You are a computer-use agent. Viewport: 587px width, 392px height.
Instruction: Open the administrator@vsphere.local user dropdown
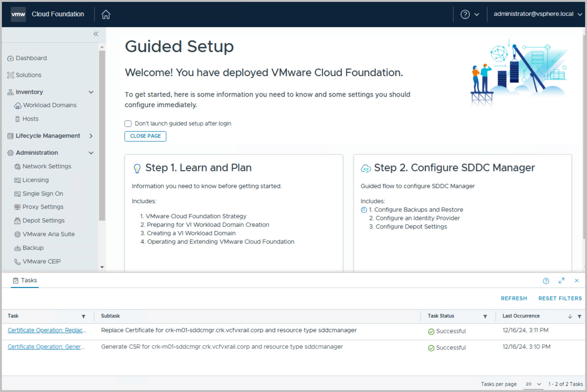click(538, 14)
